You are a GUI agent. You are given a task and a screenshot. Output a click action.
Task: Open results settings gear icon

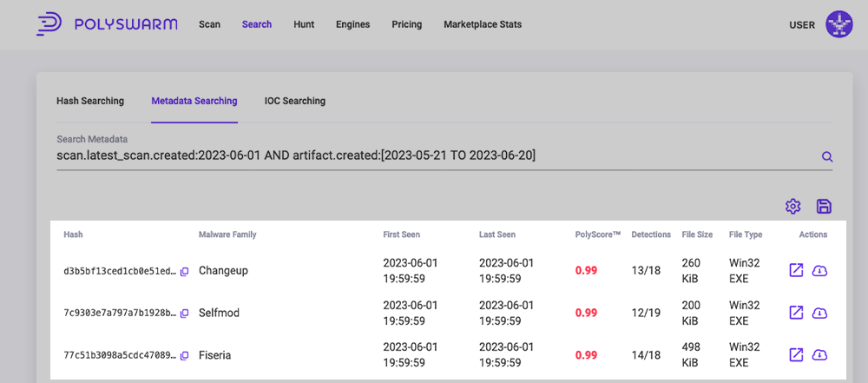[x=793, y=207]
